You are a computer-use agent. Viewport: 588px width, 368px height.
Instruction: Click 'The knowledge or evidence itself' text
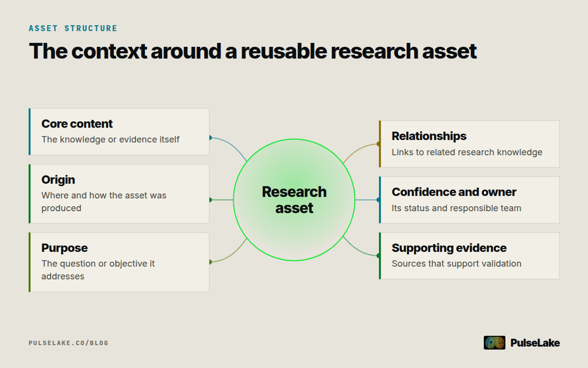pos(110,139)
